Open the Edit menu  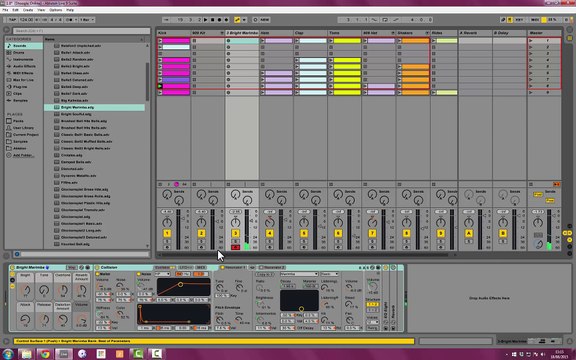click(x=15, y=10)
